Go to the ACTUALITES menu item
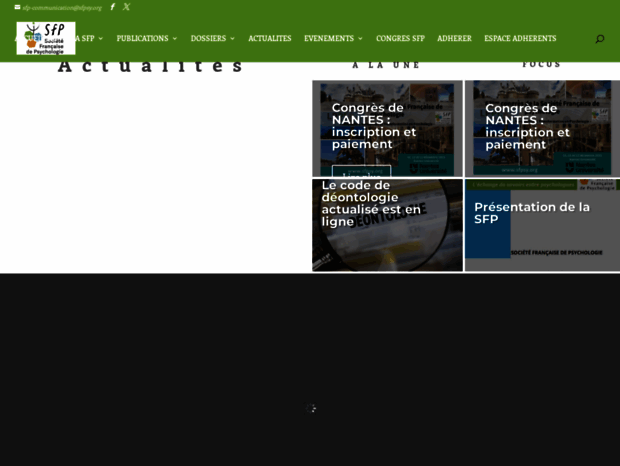The width and height of the screenshot is (620, 466). (270, 38)
